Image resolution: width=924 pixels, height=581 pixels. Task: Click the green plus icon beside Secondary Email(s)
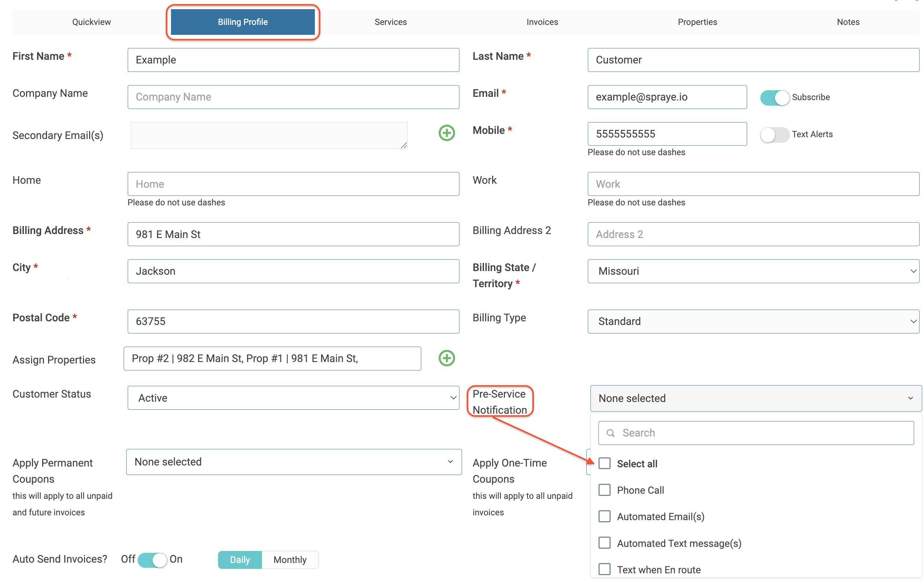point(446,133)
